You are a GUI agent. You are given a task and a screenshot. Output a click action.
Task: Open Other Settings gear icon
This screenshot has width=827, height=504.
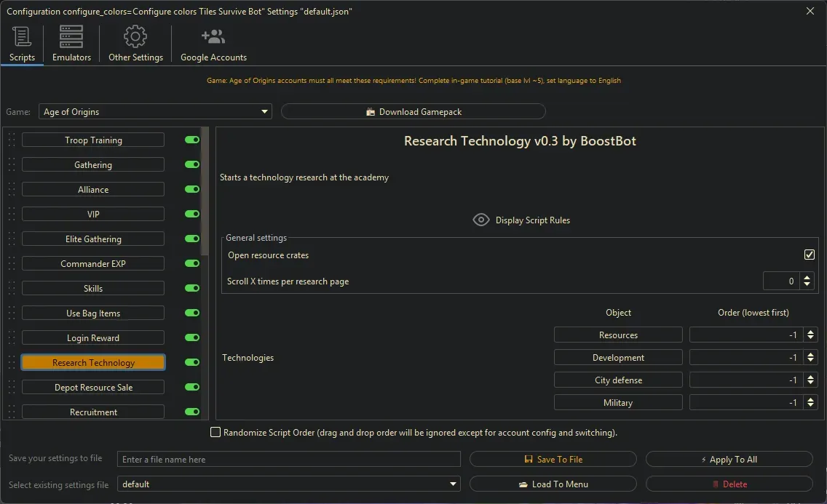(135, 36)
